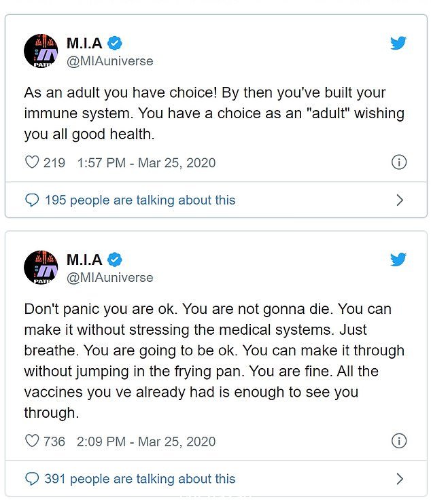The width and height of the screenshot is (431, 504).
Task: Click the Twitter bird icon in the second tweet
Action: coord(398,259)
